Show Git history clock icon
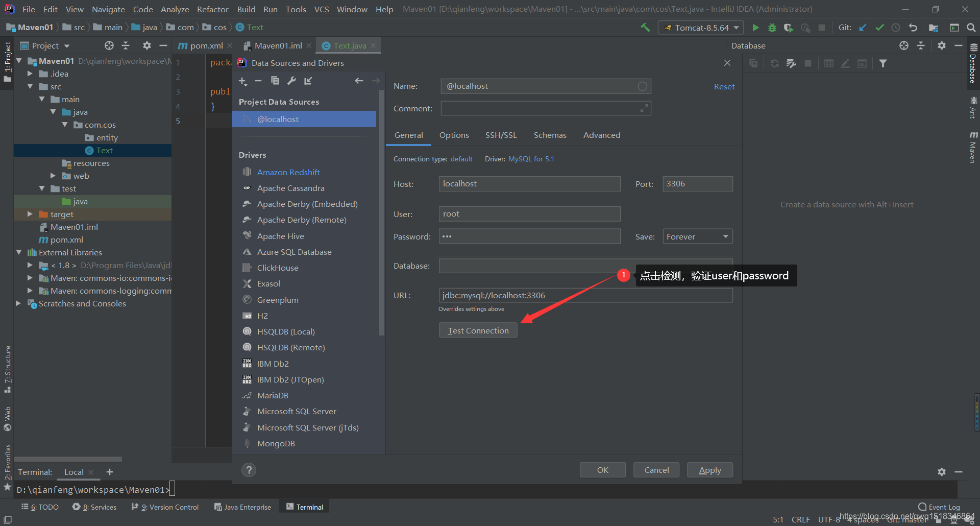 coord(896,28)
